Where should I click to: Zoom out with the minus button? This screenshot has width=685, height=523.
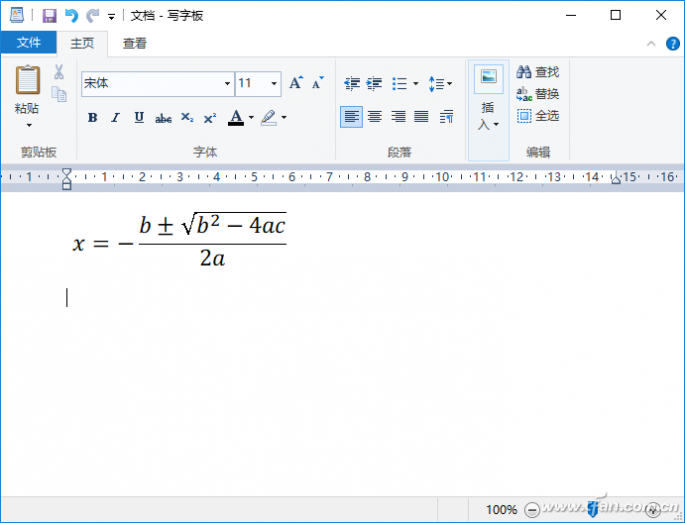532,509
